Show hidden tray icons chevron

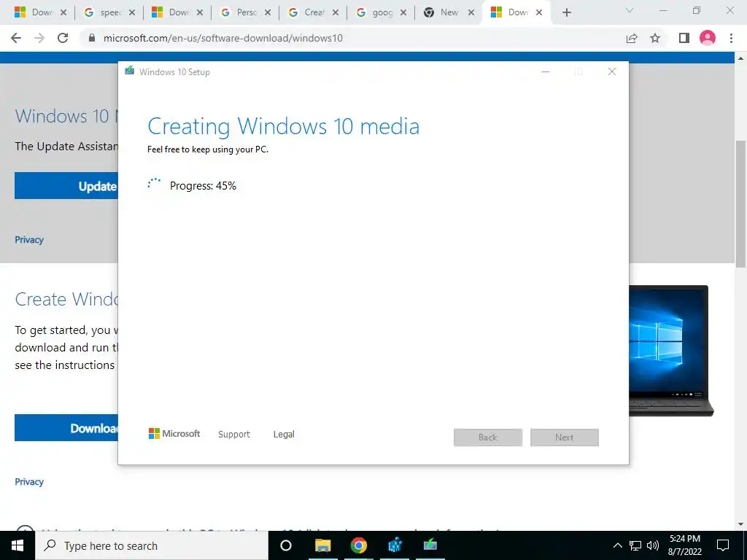click(617, 545)
